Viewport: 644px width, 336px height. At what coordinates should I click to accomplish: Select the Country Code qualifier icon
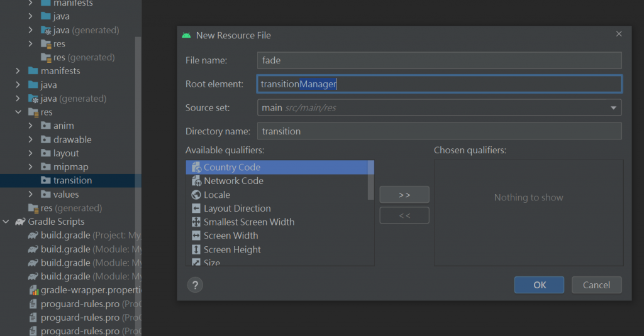coord(196,168)
